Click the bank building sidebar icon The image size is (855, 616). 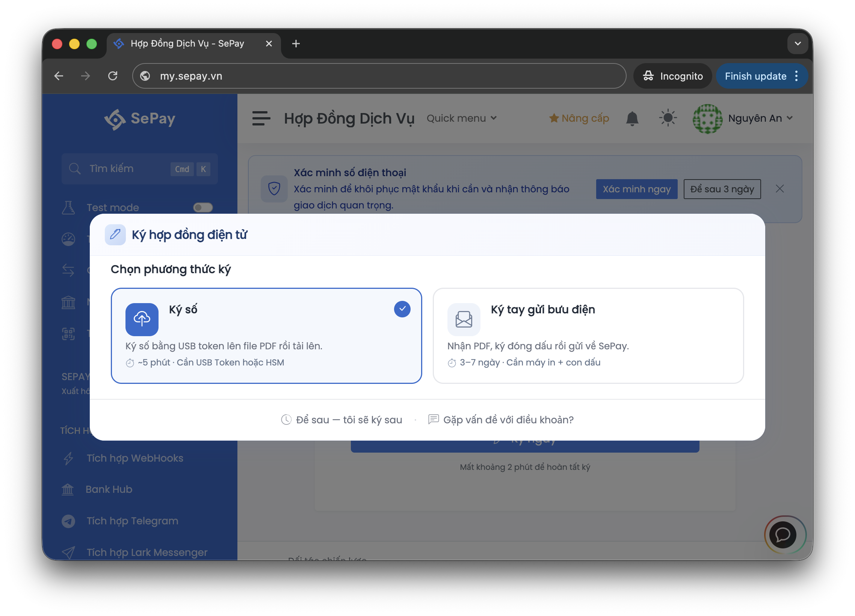point(68,302)
